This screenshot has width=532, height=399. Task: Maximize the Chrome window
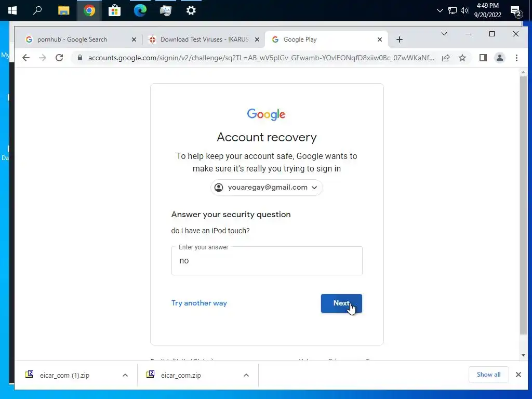point(492,34)
